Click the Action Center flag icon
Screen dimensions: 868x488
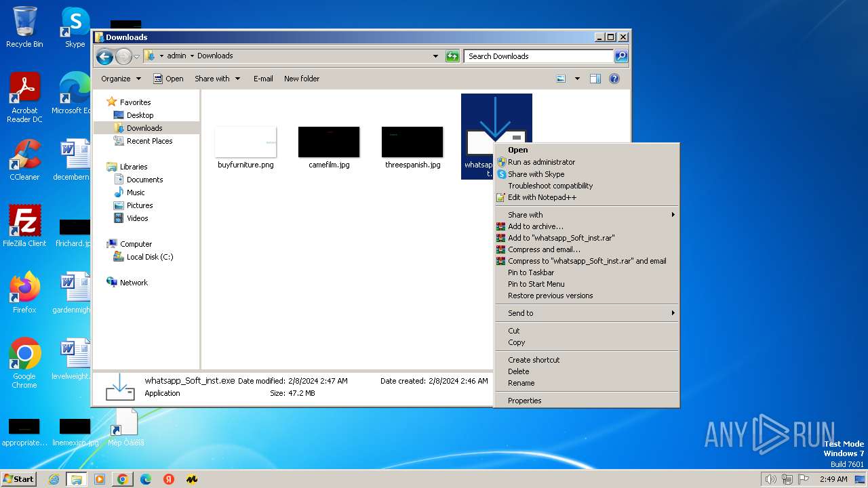point(804,479)
